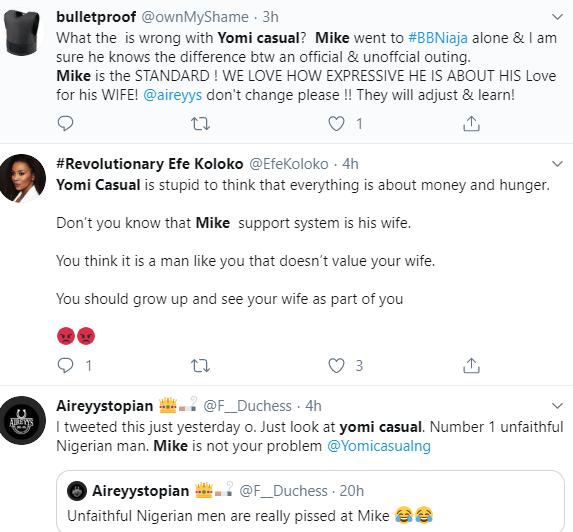The image size is (573, 532).
Task: Visit the @Yomicasualng mentioned profile
Action: (x=379, y=446)
